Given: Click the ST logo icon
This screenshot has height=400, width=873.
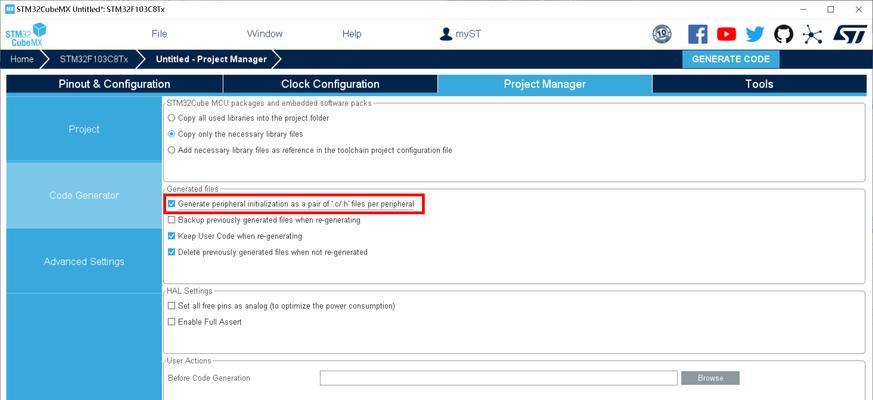Looking at the screenshot, I should point(850,34).
